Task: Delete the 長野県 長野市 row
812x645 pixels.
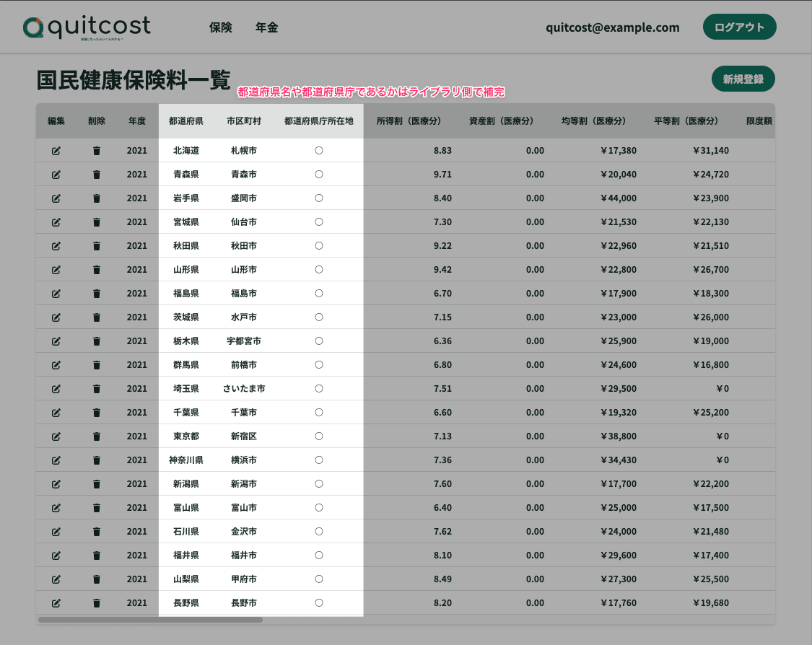Action: pyautogui.click(x=96, y=603)
